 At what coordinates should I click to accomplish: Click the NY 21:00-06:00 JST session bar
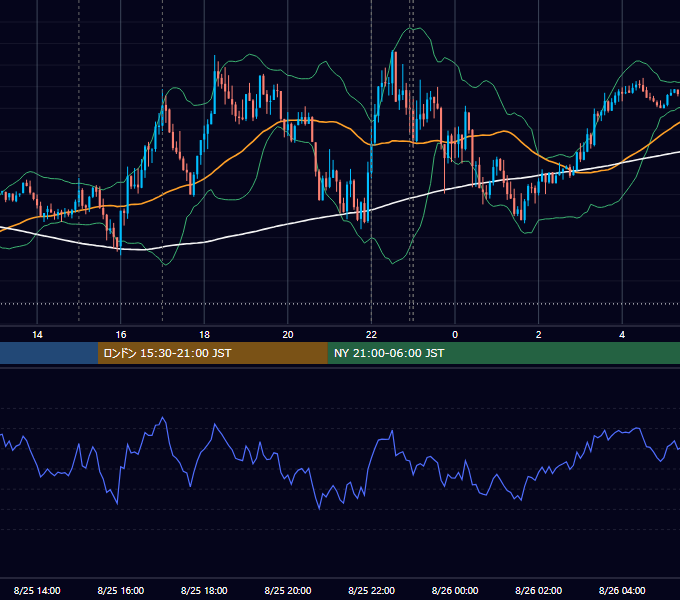503,353
